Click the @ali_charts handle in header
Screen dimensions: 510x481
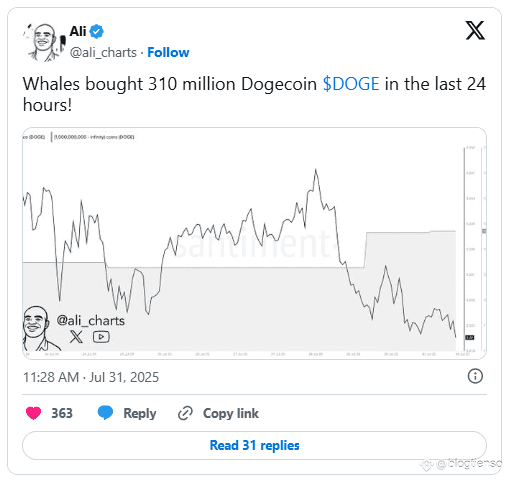(103, 53)
